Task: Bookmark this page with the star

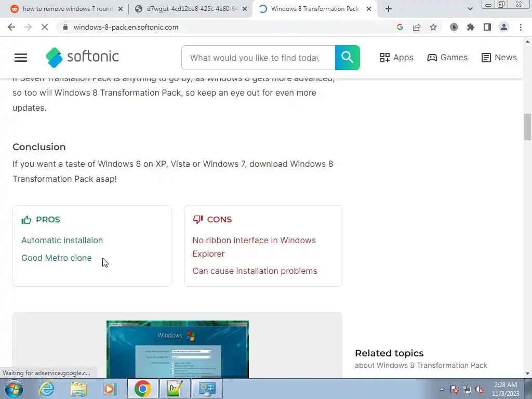Action: [x=433, y=27]
